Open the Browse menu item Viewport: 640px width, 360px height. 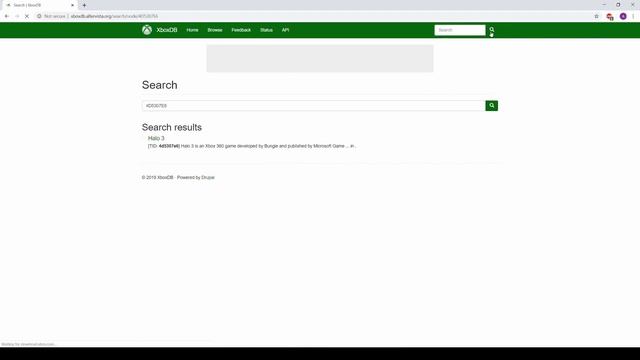coord(215,30)
